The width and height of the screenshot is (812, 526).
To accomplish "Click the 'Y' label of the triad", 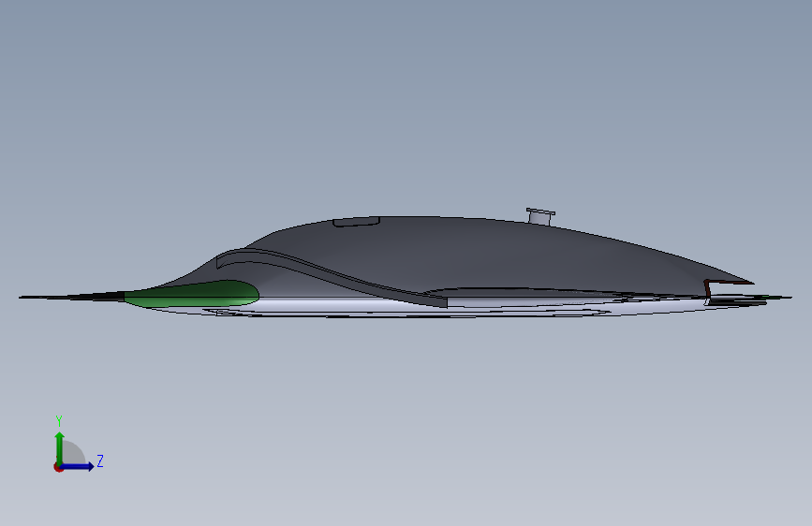I will click(x=59, y=420).
